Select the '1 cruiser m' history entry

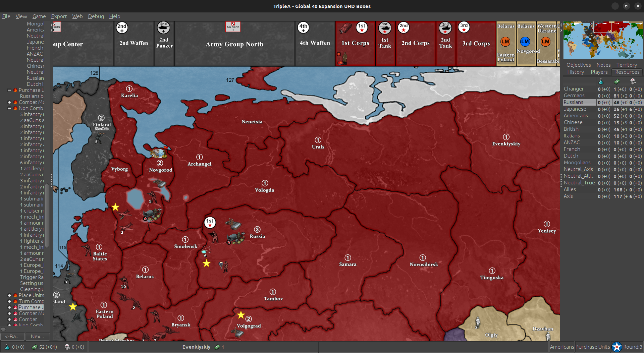[32, 211]
